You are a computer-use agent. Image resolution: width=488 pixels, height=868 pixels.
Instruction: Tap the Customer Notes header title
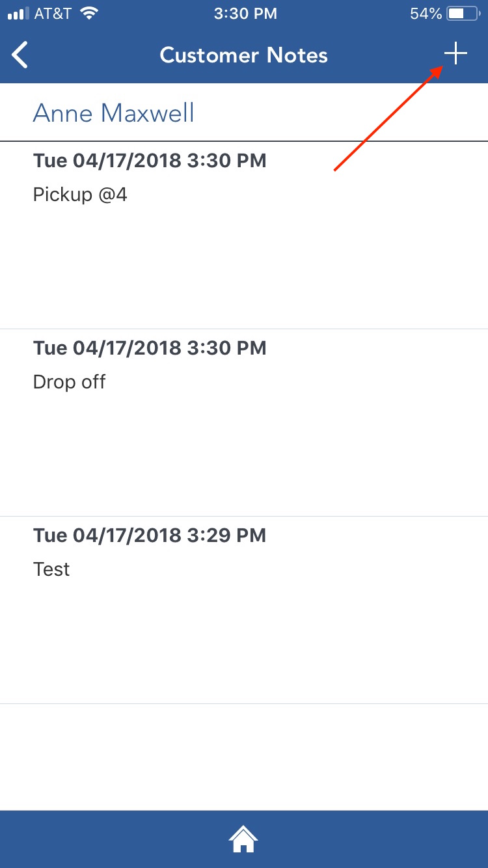(244, 55)
